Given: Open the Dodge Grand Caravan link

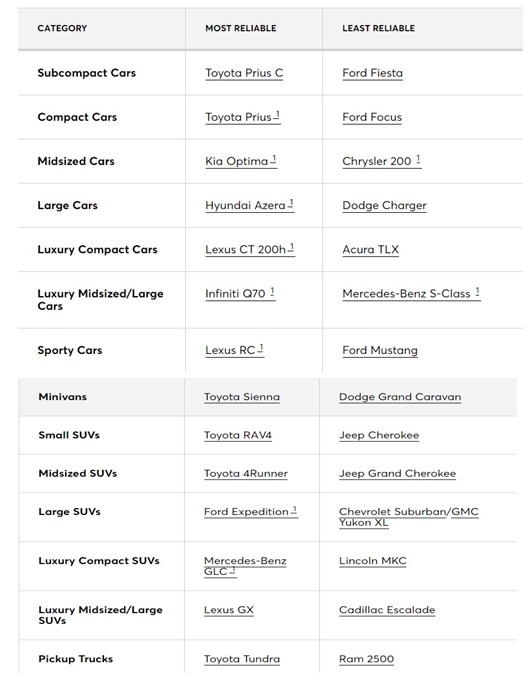Looking at the screenshot, I should (x=400, y=397).
